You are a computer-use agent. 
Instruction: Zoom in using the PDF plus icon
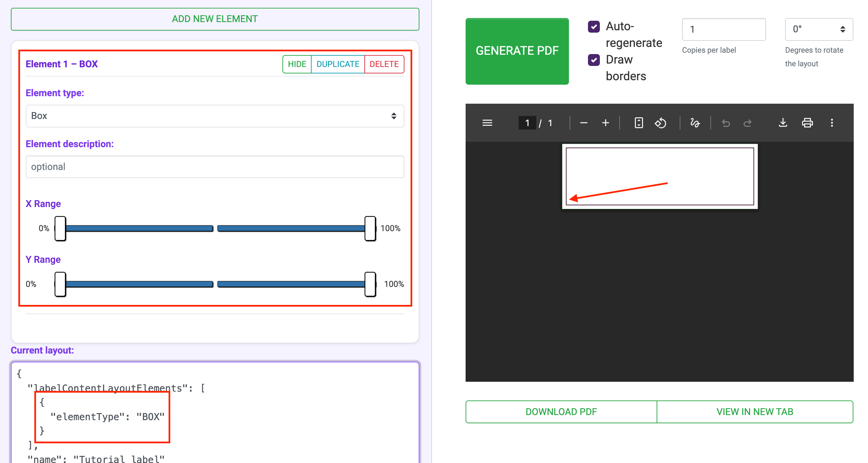605,123
